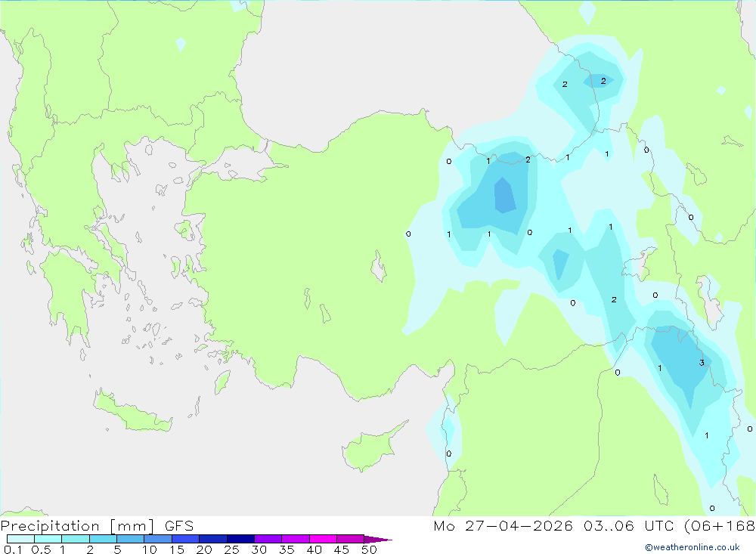Choose the 40–45 mm magenta legend swatch
The width and height of the screenshot is (756, 554).
323,539
